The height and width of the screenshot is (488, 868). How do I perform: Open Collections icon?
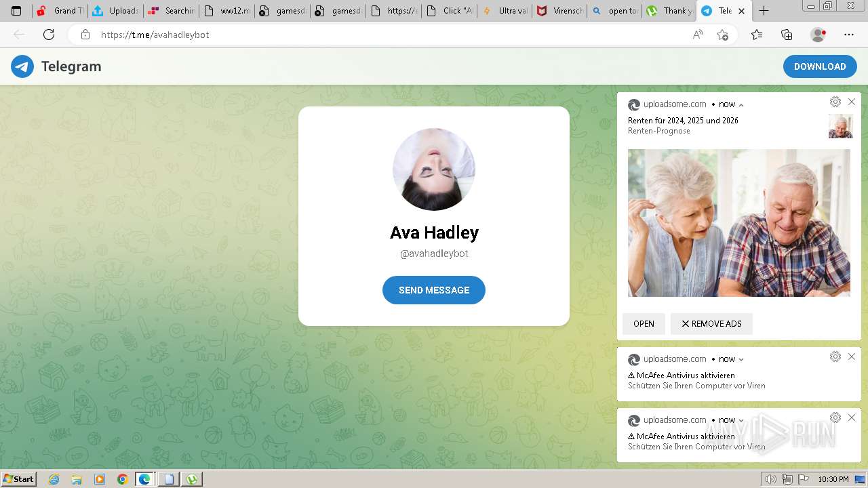point(787,35)
